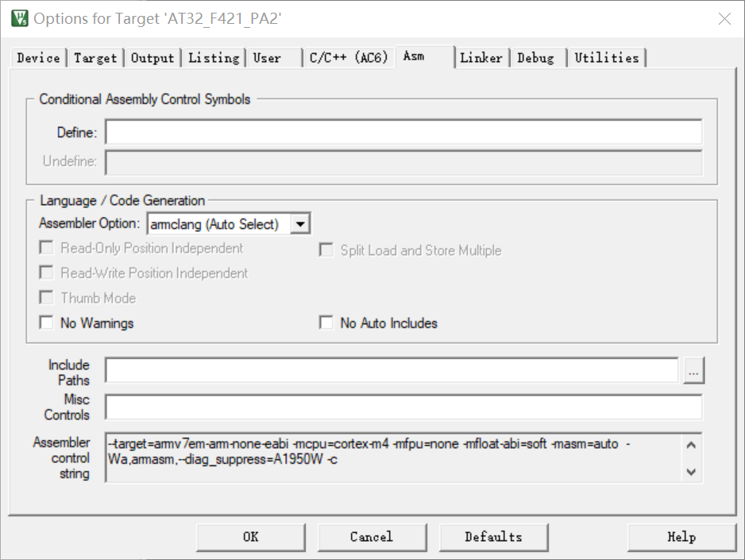Click the Assembler control string box
The width and height of the screenshot is (745, 560).
pos(403,458)
